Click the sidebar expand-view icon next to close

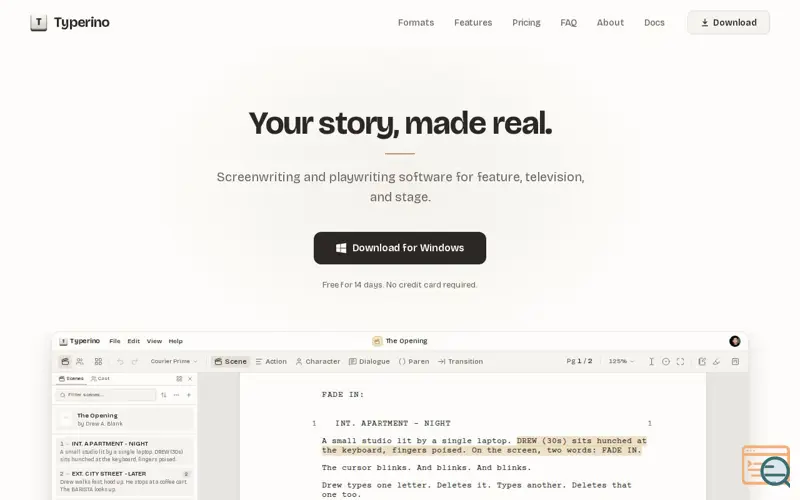(x=179, y=379)
